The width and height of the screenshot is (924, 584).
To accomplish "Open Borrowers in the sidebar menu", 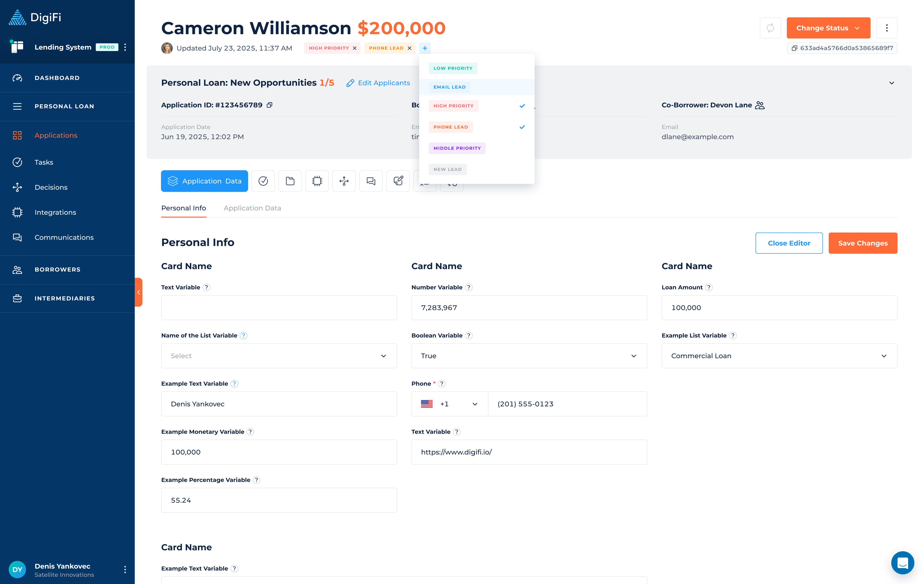I will 58,270.
